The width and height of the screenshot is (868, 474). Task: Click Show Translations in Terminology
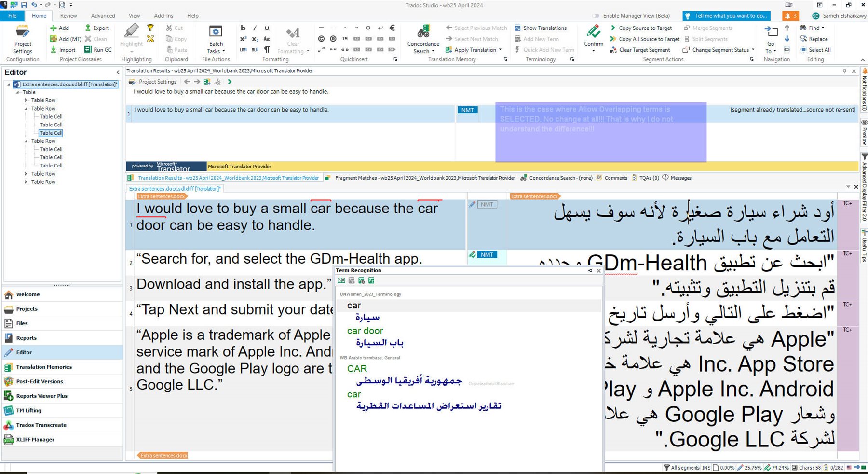click(540, 28)
